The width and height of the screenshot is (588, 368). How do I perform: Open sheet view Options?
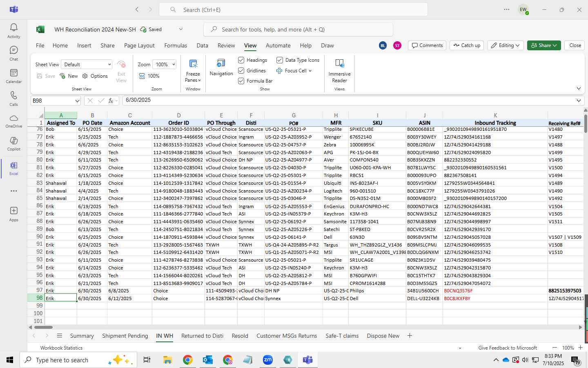point(95,76)
